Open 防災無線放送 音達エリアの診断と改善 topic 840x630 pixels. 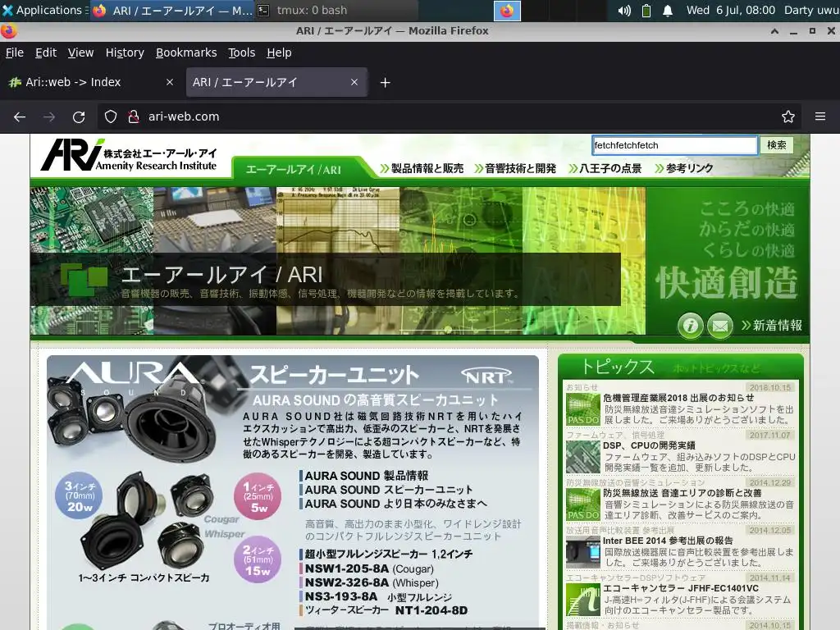pos(682,493)
